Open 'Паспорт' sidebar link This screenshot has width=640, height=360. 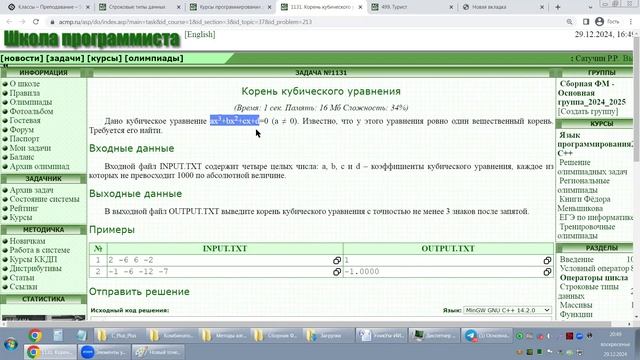point(24,139)
